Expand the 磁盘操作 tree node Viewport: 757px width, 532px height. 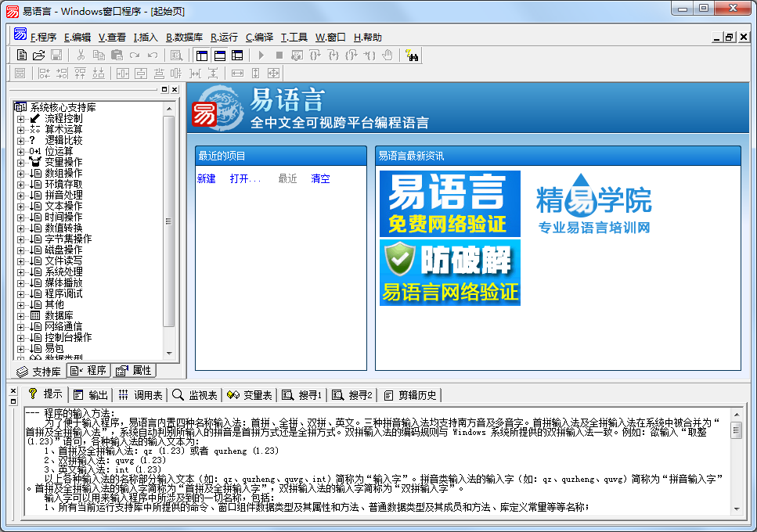pos(20,250)
